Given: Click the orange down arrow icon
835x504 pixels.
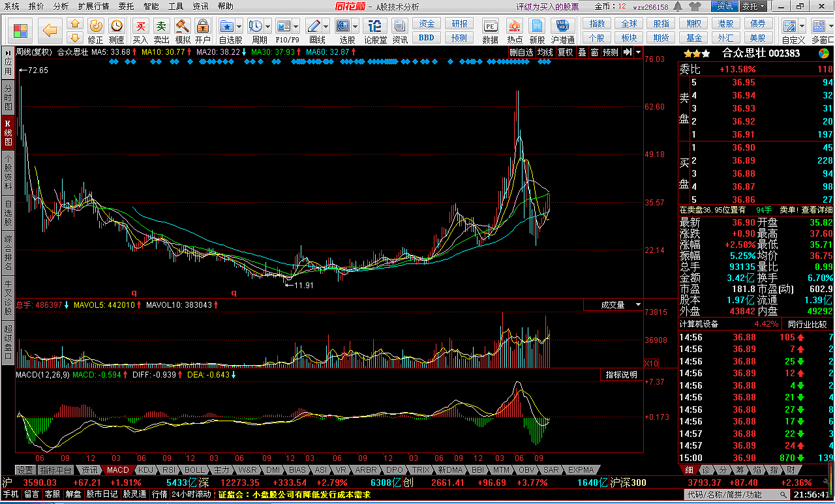Looking at the screenshot, I should (x=75, y=38).
